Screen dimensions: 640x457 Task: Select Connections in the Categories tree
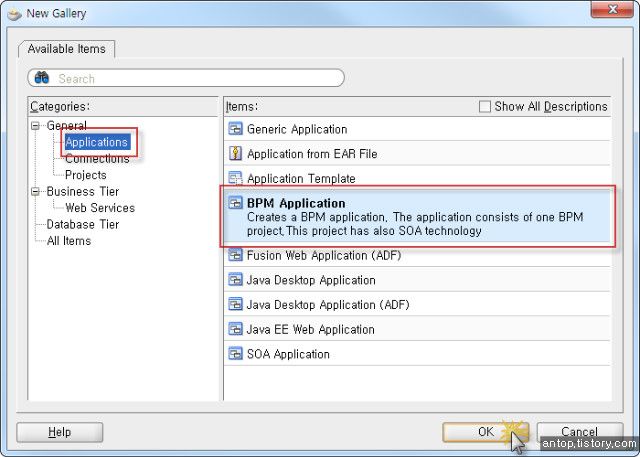click(x=97, y=159)
